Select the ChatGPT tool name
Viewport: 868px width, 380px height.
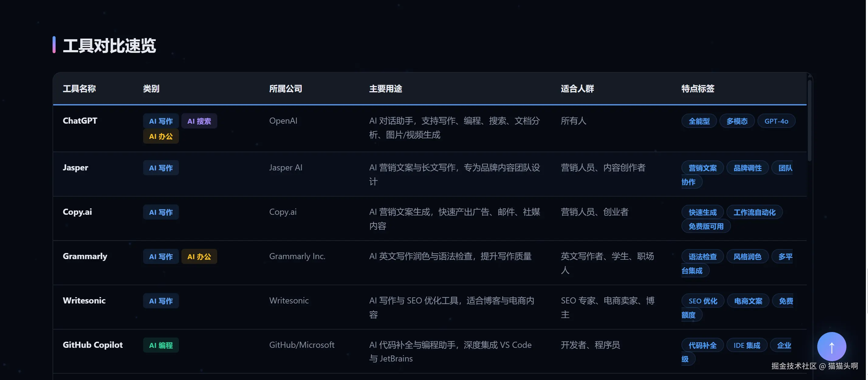80,121
